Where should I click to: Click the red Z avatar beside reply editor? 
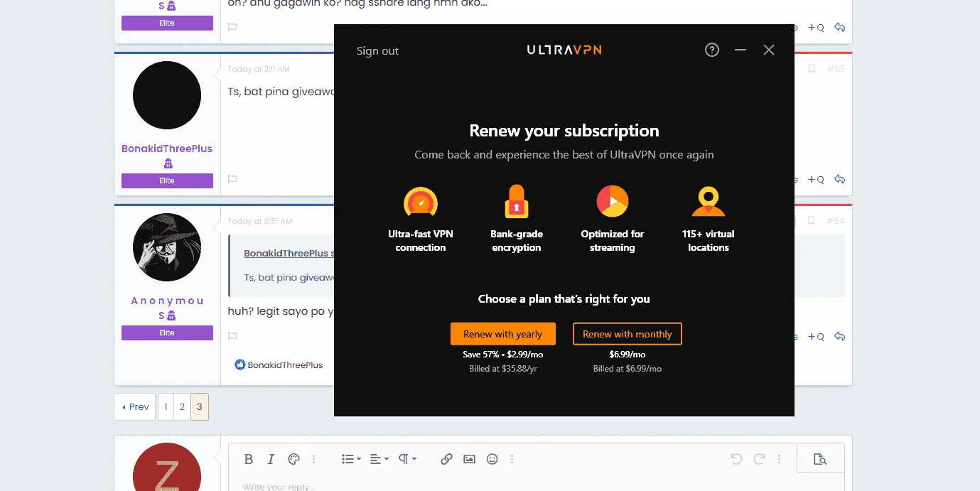(167, 468)
